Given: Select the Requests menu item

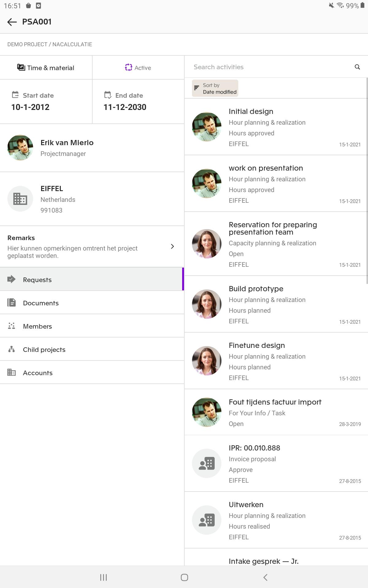Looking at the screenshot, I should [x=91, y=279].
